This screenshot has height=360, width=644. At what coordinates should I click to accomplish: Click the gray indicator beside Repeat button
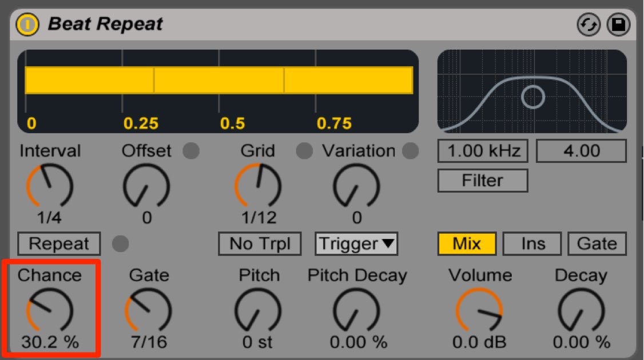tap(120, 244)
